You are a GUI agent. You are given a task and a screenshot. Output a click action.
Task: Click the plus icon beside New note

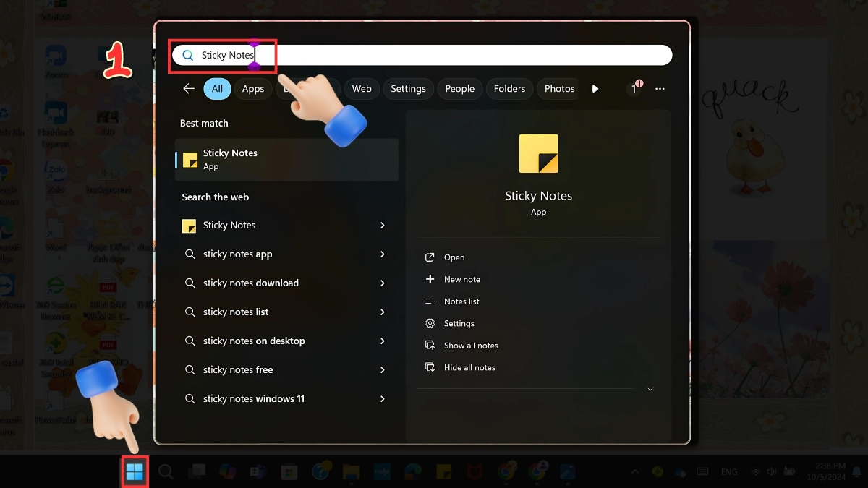430,279
